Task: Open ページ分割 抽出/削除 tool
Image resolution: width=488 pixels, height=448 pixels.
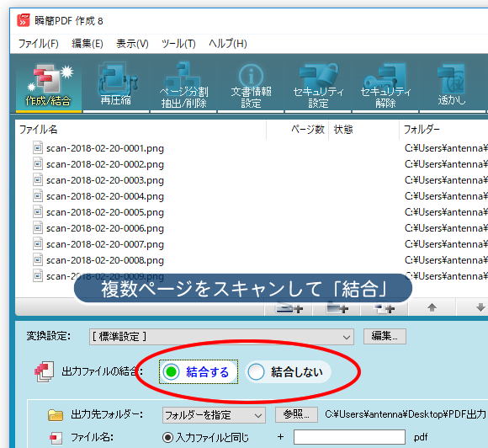Action: [183, 85]
